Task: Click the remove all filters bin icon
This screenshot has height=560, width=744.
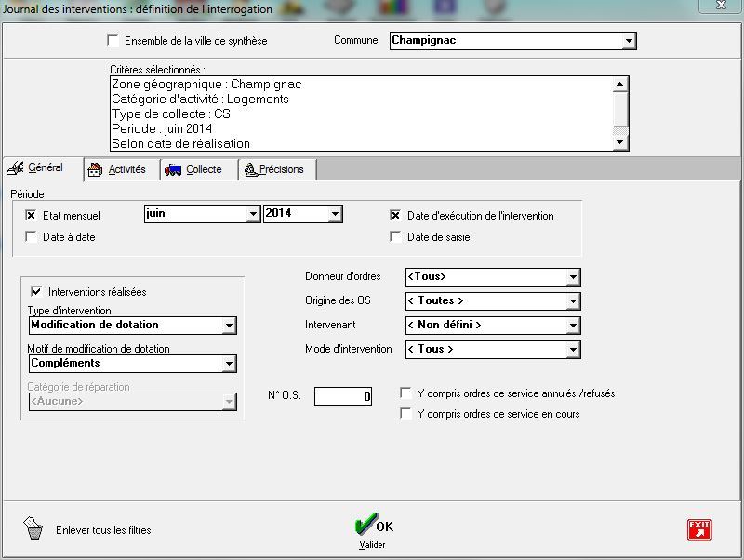Action: (33, 529)
